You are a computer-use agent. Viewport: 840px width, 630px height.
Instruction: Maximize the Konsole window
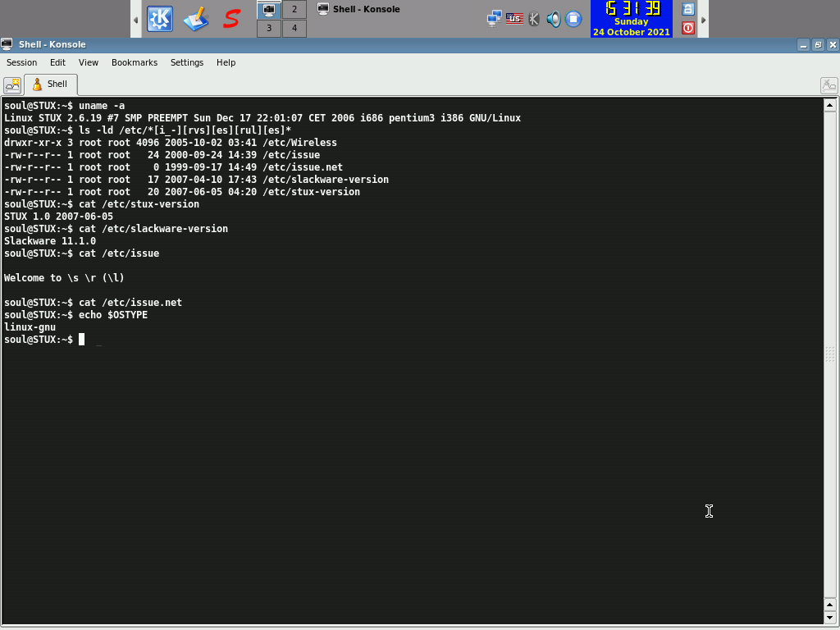coord(818,45)
